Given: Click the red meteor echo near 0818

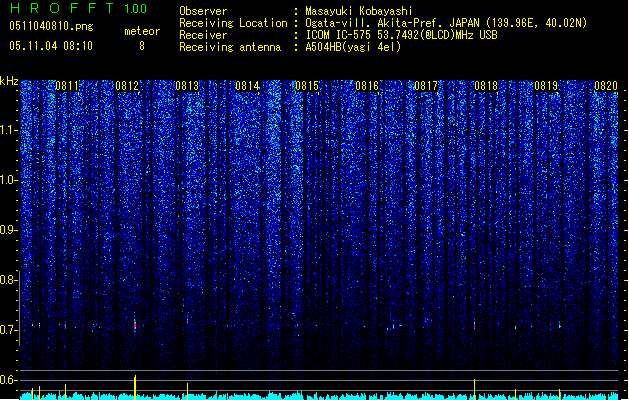Looking at the screenshot, I should (475, 325).
